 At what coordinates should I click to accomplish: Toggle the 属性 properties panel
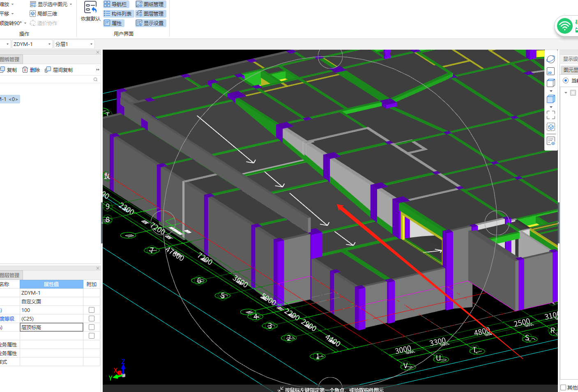coord(113,23)
